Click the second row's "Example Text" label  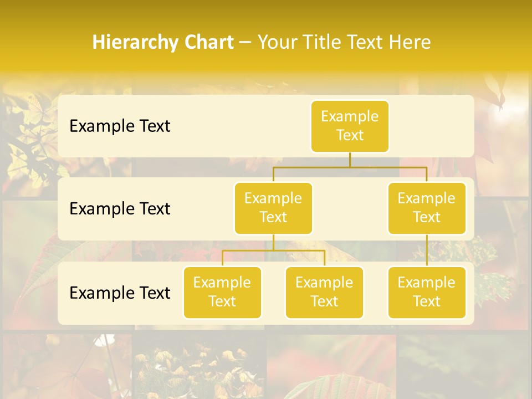pyautogui.click(x=120, y=209)
